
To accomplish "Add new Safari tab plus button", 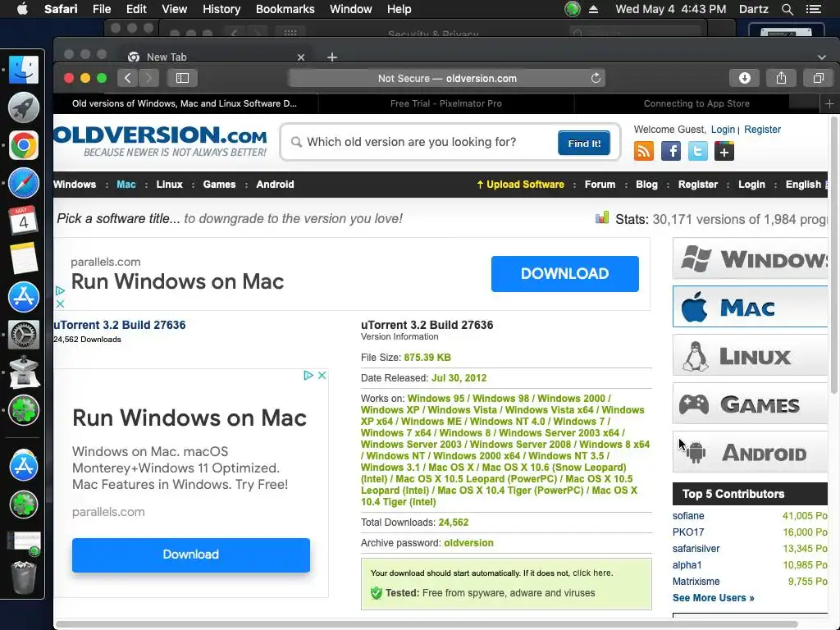I will click(829, 103).
